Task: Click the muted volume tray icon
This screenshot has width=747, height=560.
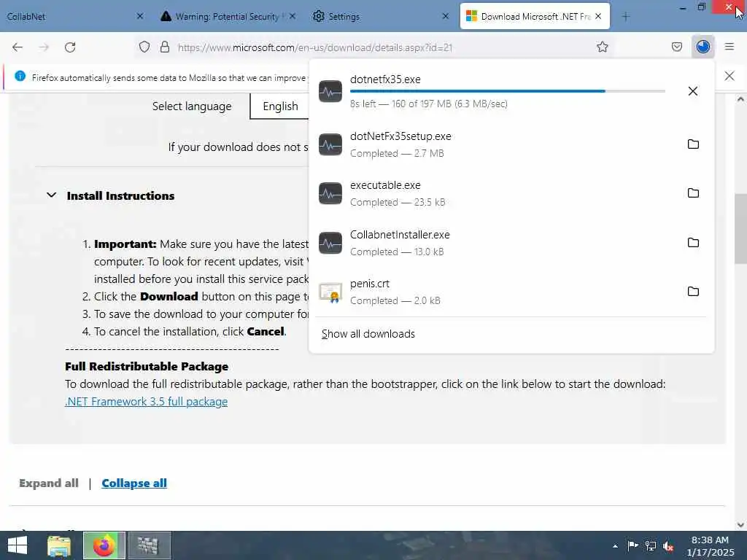Action: (x=668, y=546)
